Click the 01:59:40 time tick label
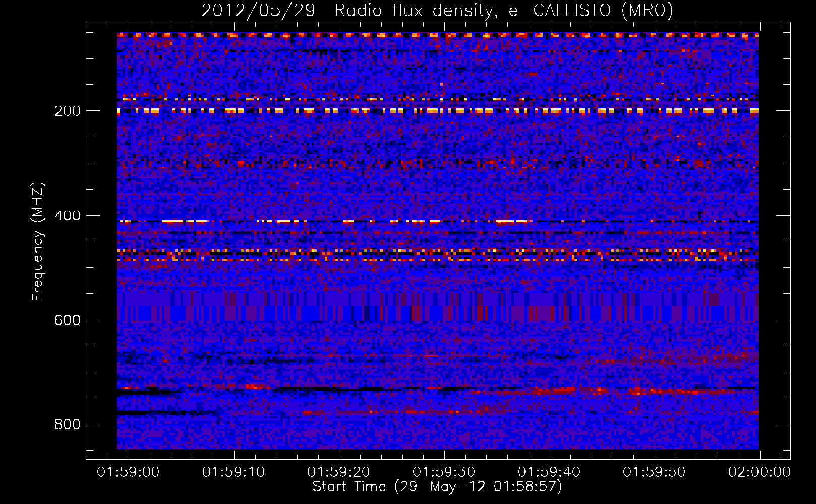 (x=549, y=472)
